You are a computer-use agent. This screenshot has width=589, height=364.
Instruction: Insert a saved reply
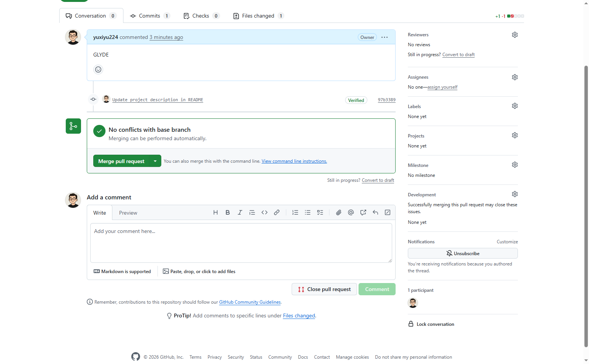375,212
